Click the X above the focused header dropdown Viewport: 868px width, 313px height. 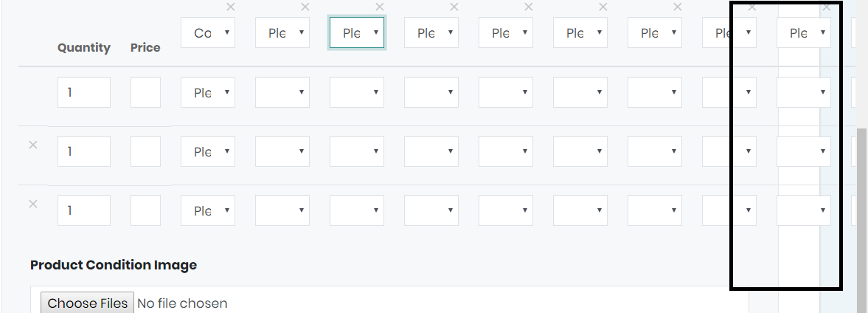pos(379,7)
